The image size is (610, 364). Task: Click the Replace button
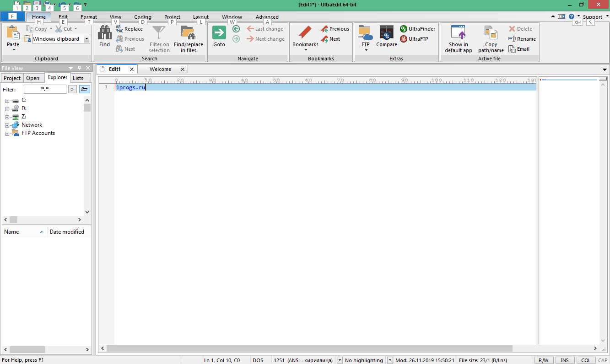129,29
